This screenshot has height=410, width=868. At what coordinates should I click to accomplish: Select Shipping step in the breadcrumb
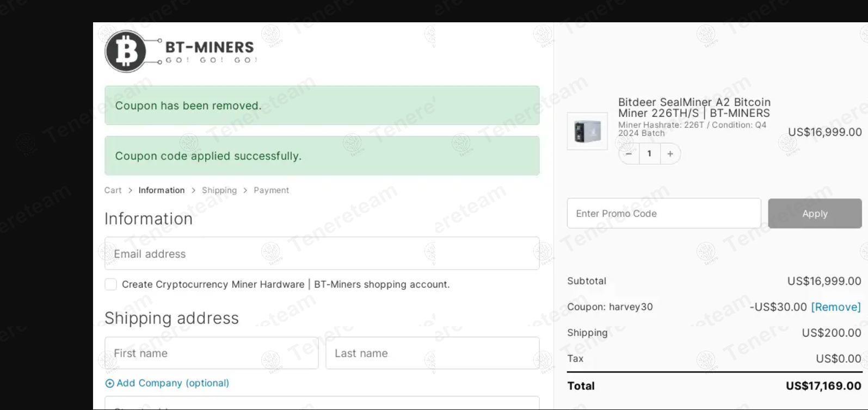(x=219, y=190)
